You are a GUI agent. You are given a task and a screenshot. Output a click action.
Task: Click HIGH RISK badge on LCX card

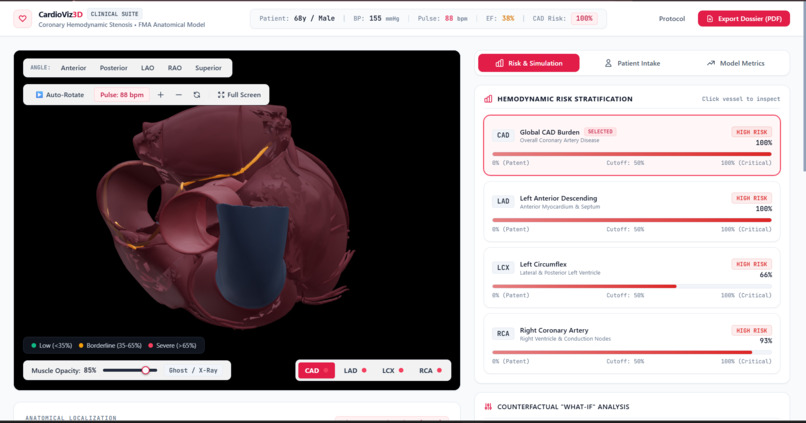click(752, 264)
